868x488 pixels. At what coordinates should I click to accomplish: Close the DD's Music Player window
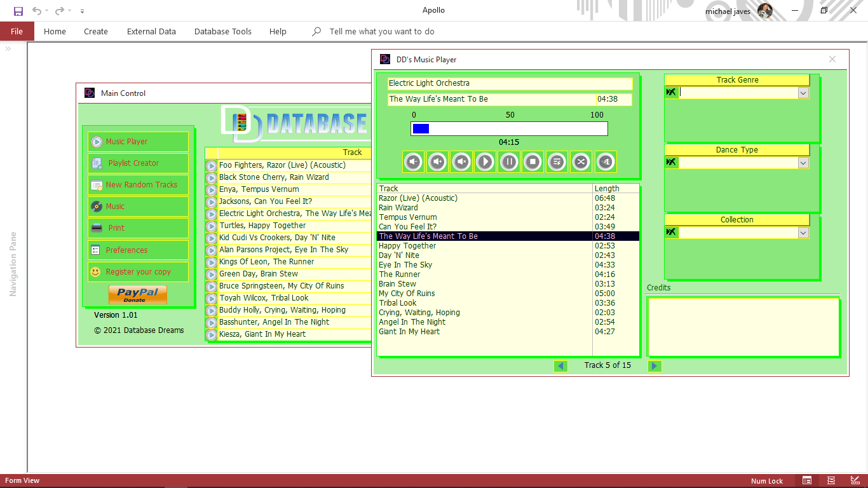point(832,59)
